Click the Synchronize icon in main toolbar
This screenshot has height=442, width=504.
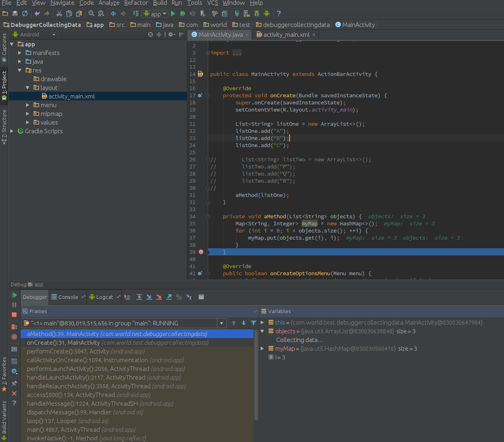point(25,13)
